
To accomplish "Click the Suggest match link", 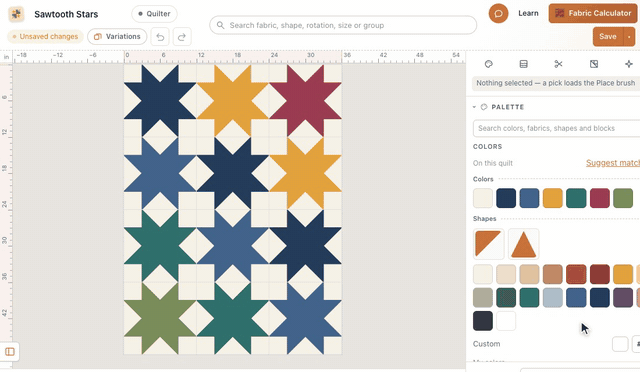I will coord(613,163).
